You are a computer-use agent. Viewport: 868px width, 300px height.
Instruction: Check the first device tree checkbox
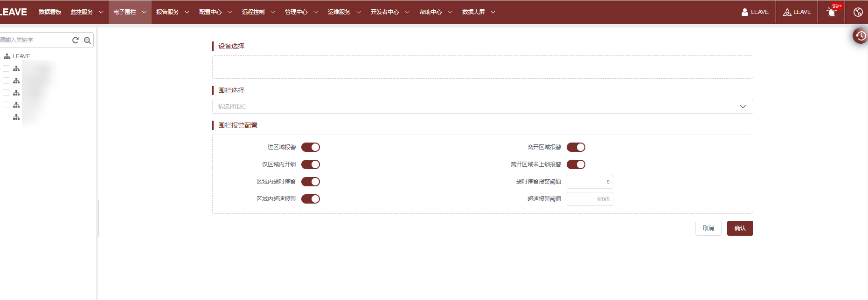(6, 68)
